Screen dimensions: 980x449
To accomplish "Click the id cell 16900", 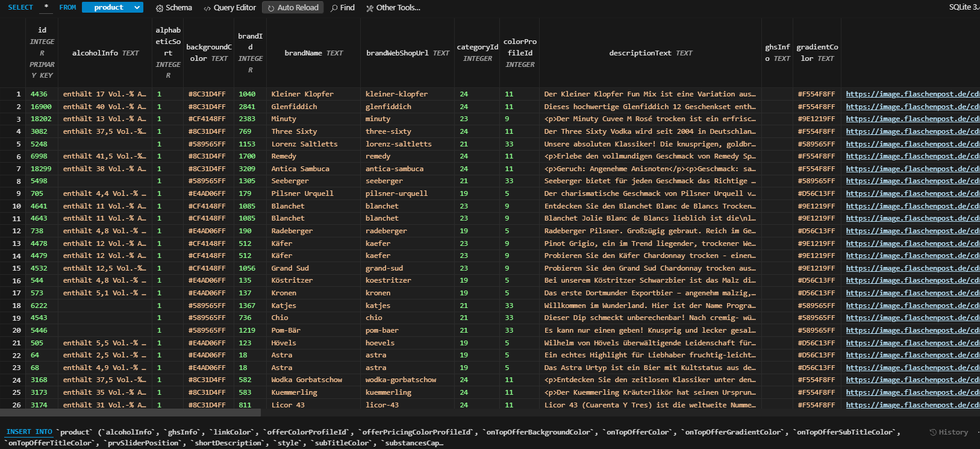I will pos(41,107).
